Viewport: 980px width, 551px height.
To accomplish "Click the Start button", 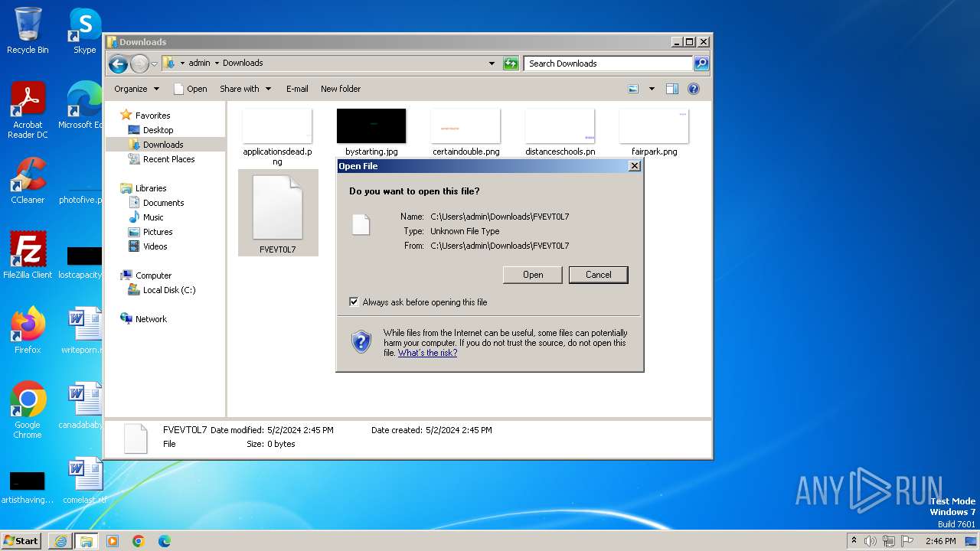I will coord(22,540).
